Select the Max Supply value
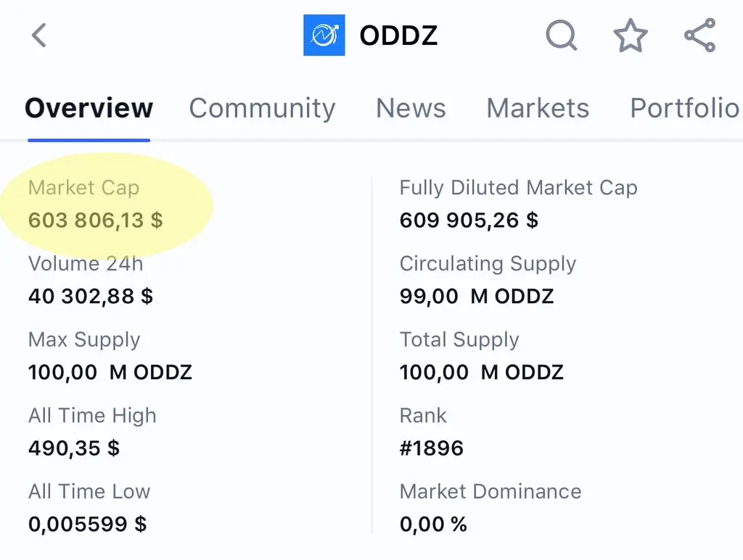The width and height of the screenshot is (743, 560). tap(110, 372)
